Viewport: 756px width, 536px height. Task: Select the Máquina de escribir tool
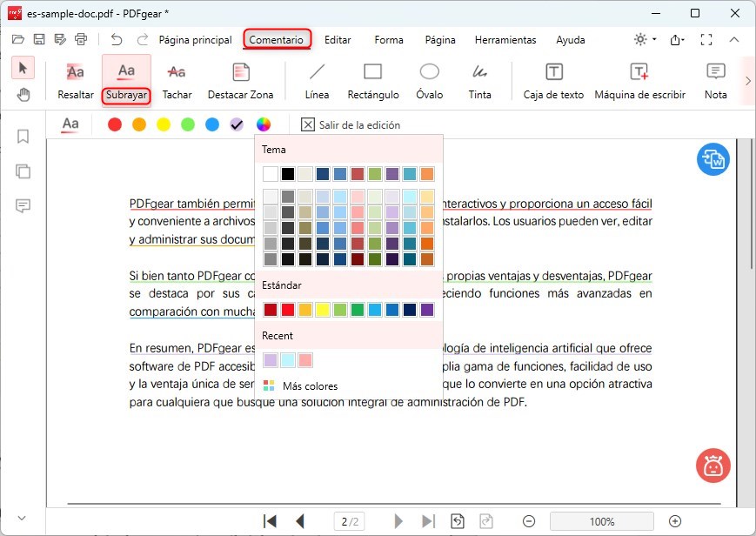(639, 80)
